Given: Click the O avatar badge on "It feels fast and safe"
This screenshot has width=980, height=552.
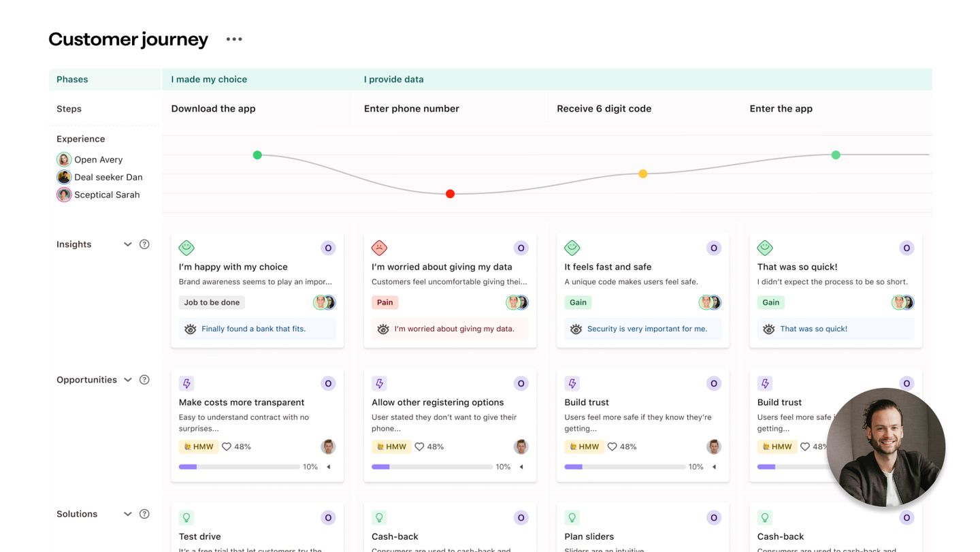Looking at the screenshot, I should (713, 247).
